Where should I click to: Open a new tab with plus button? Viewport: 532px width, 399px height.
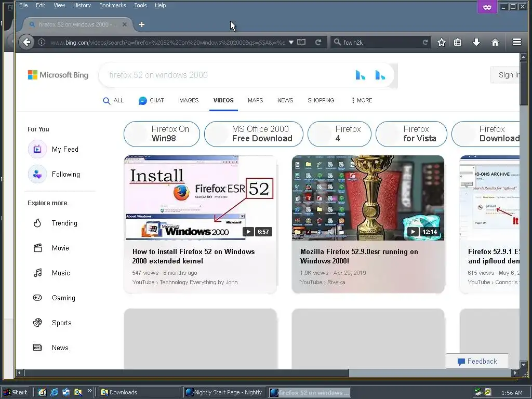pyautogui.click(x=142, y=24)
